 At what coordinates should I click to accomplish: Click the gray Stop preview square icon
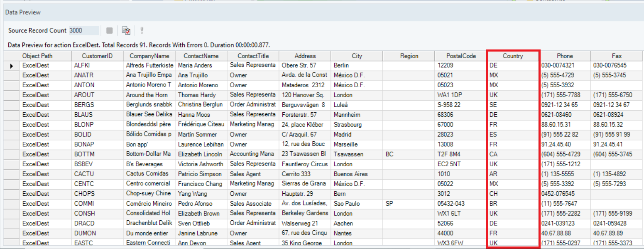[109, 30]
